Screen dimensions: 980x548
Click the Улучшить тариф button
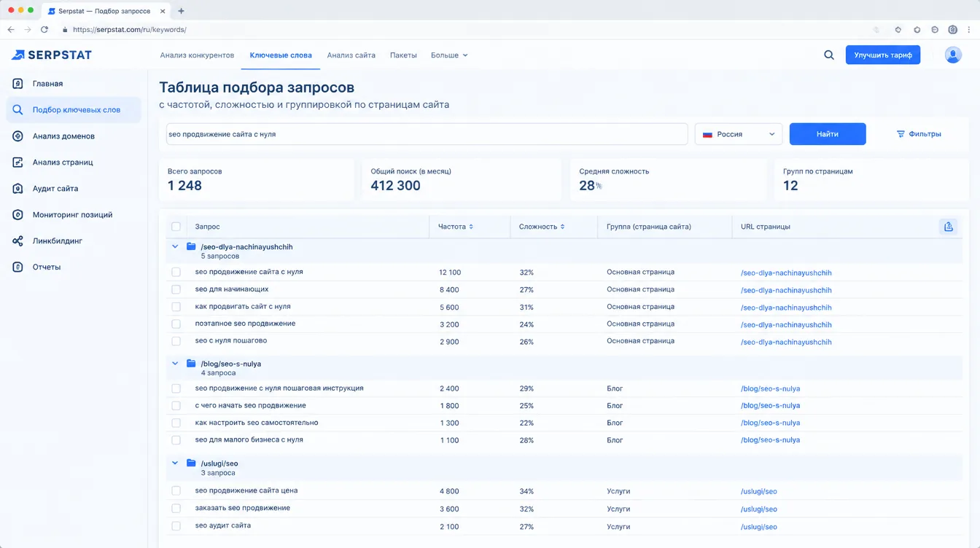coord(883,55)
